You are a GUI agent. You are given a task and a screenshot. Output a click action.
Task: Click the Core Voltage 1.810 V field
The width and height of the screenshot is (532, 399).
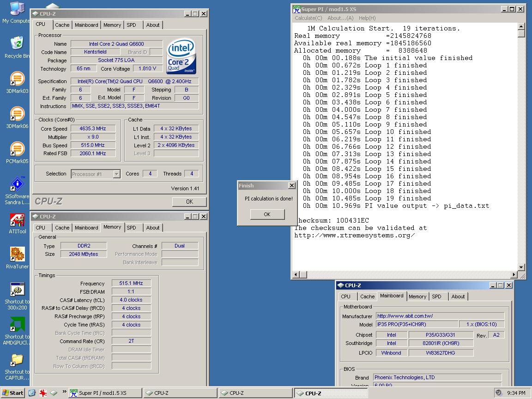[147, 68]
